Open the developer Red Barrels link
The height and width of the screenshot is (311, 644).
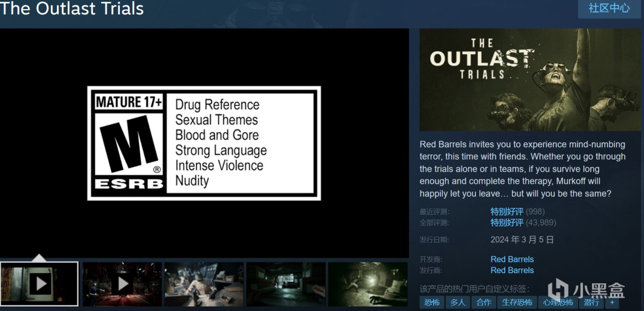512,259
